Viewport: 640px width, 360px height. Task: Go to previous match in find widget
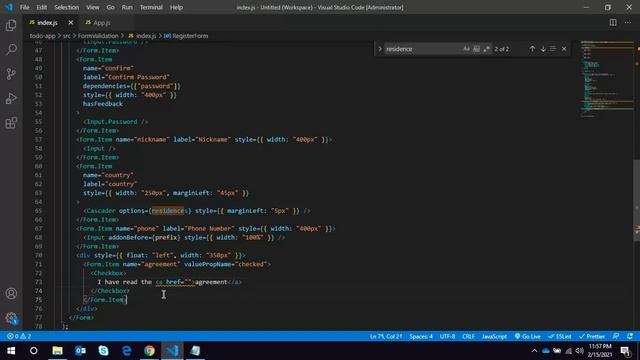click(532, 49)
